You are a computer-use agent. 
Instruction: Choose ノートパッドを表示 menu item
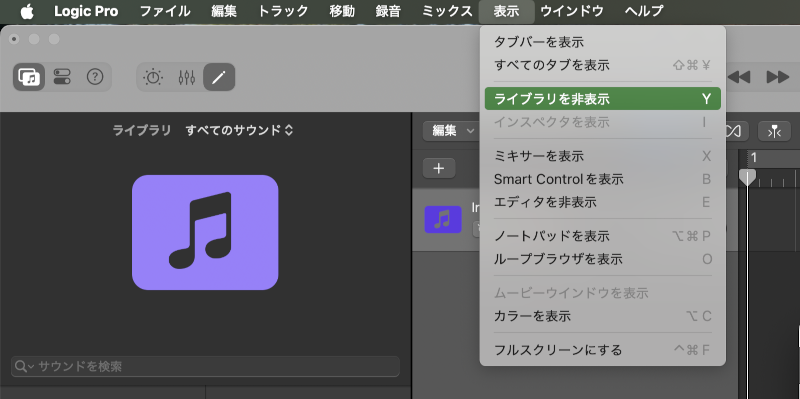pyautogui.click(x=603, y=236)
